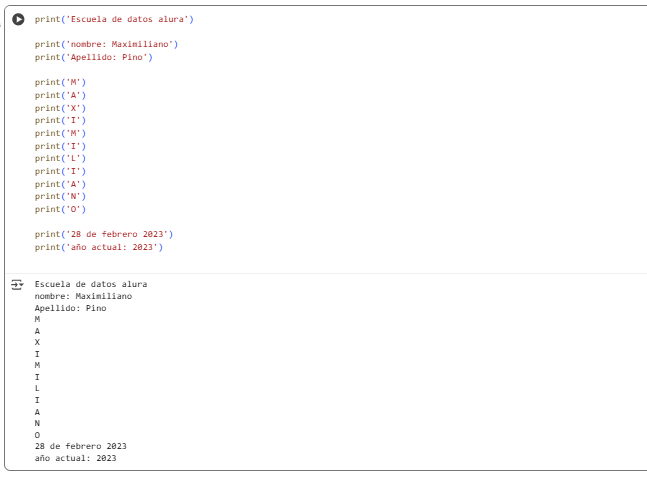Viewport: 647px width, 488px height.
Task: Click the print('N') code line
Action: tap(60, 196)
